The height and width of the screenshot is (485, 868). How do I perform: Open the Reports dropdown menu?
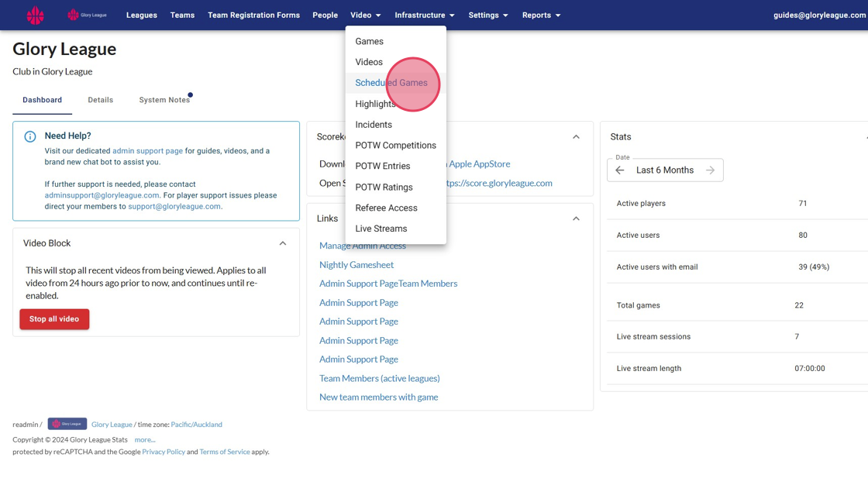pyautogui.click(x=542, y=15)
